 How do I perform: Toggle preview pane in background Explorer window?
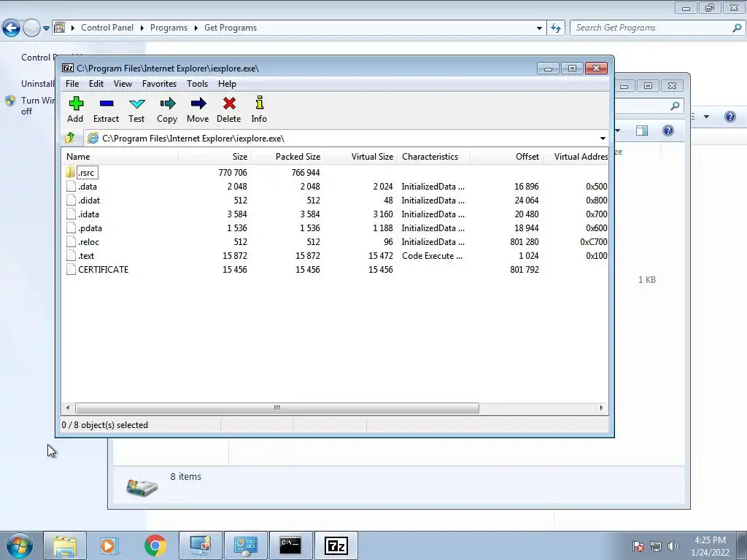(642, 131)
